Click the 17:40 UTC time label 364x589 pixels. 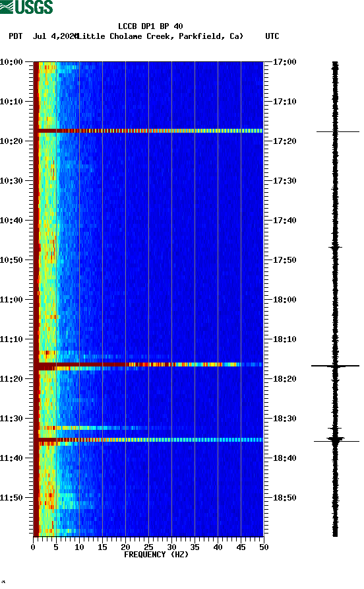(284, 220)
